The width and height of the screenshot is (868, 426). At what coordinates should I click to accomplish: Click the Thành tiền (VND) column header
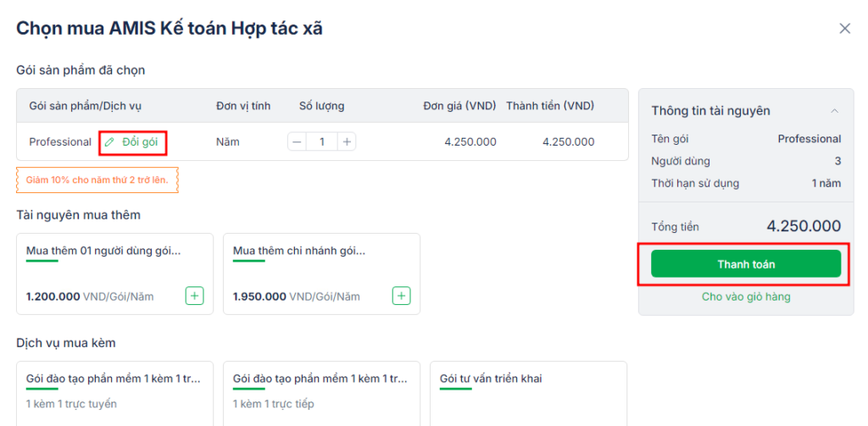pos(549,106)
